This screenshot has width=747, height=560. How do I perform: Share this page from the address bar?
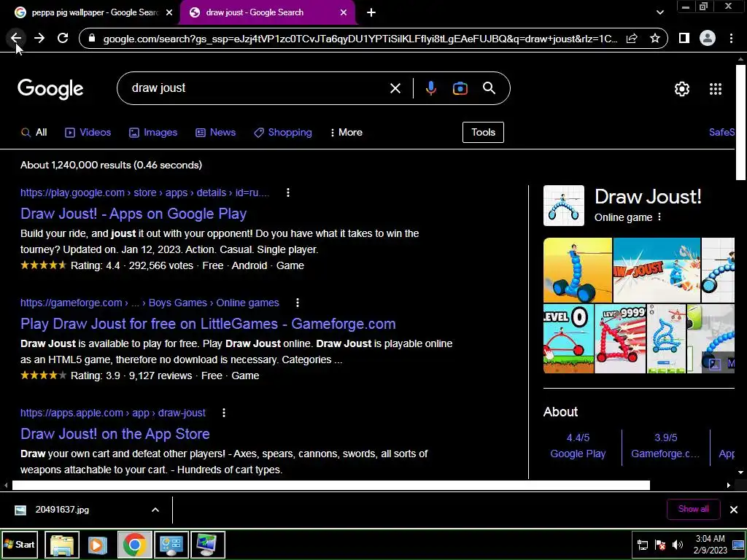tap(632, 38)
